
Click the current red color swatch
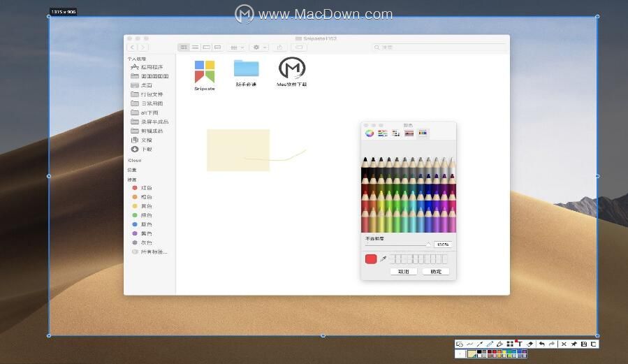371,259
